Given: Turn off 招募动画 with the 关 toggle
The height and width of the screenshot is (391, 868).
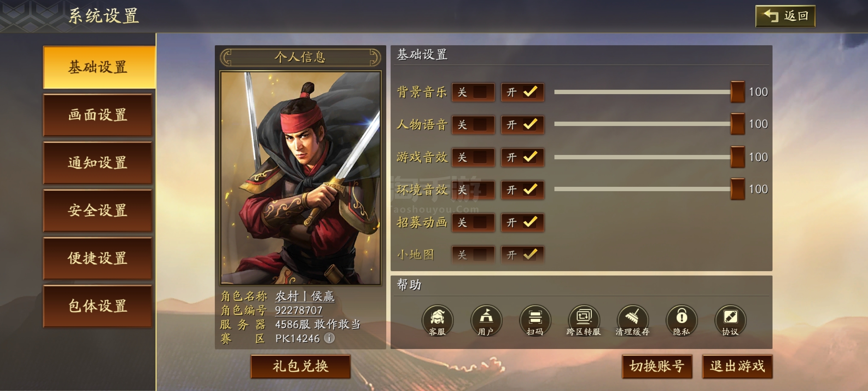Looking at the screenshot, I should tap(473, 222).
